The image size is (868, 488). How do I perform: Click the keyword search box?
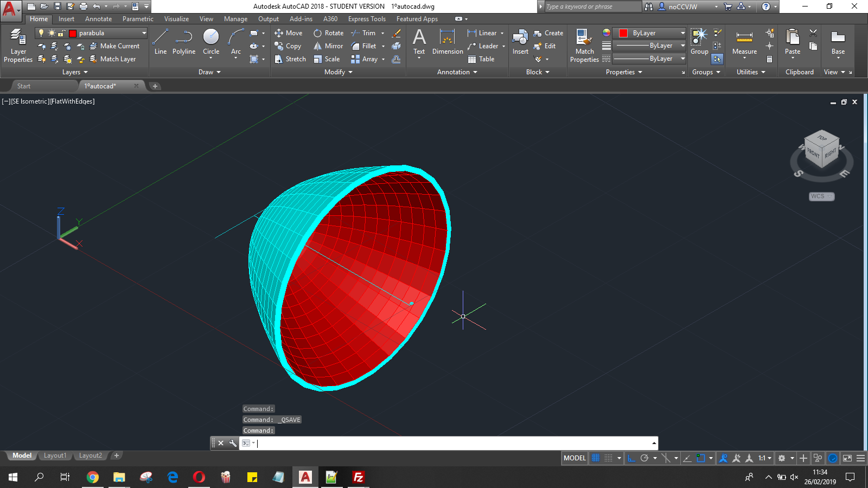[592, 7]
